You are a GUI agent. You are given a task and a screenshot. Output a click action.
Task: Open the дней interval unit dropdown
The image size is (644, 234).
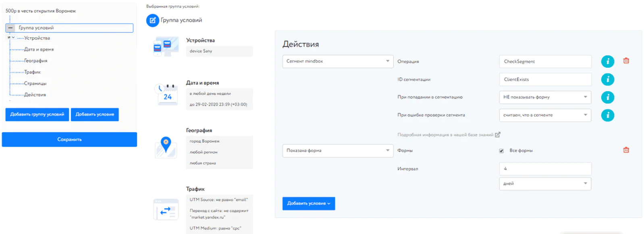pos(545,184)
